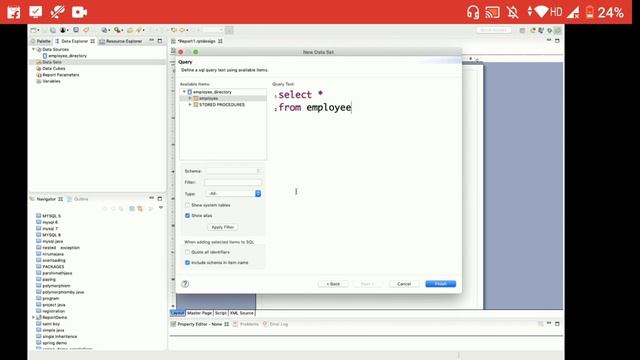Expand the employee table node
The height and width of the screenshot is (360, 640).
pos(190,98)
